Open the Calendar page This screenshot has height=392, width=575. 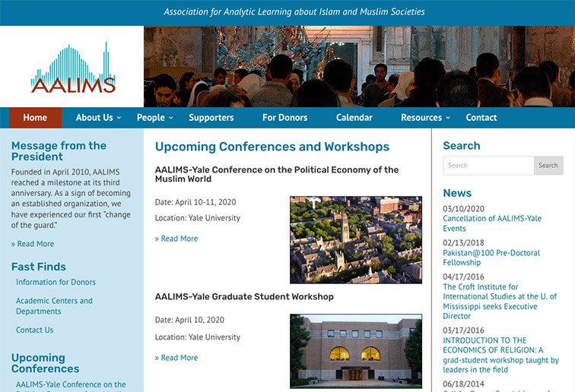[x=354, y=118]
